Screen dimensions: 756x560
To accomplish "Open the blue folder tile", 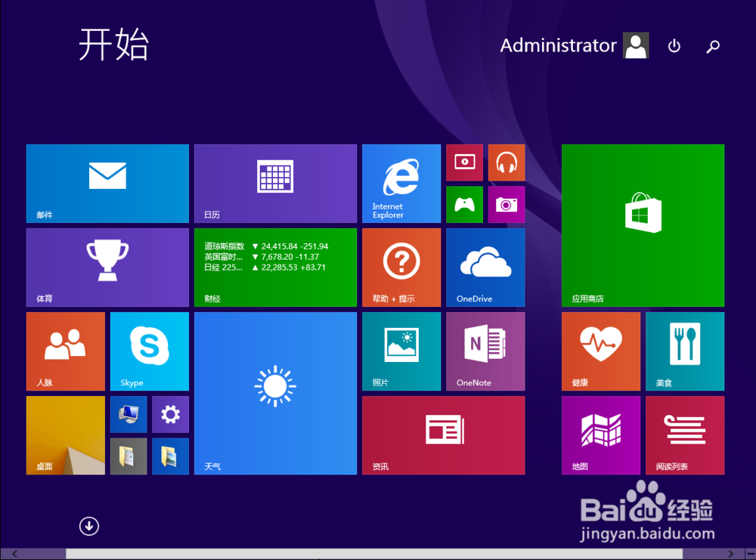I will pyautogui.click(x=170, y=456).
